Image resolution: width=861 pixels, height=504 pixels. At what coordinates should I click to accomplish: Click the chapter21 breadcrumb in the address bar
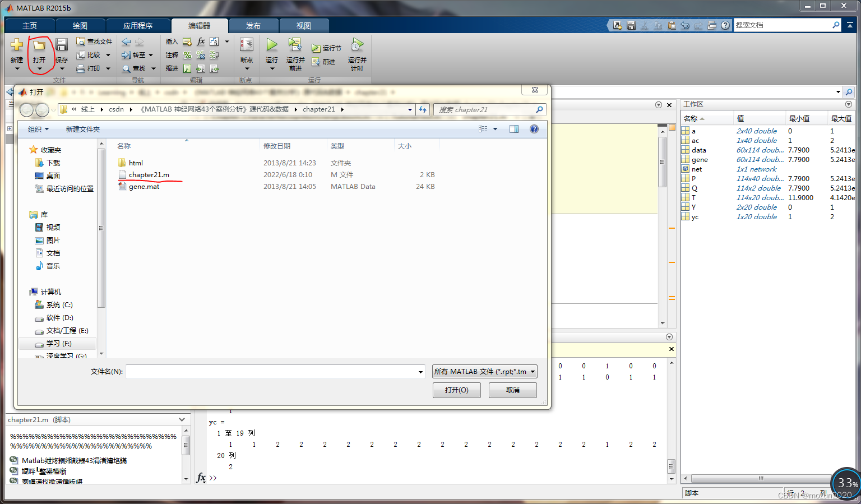(319, 109)
